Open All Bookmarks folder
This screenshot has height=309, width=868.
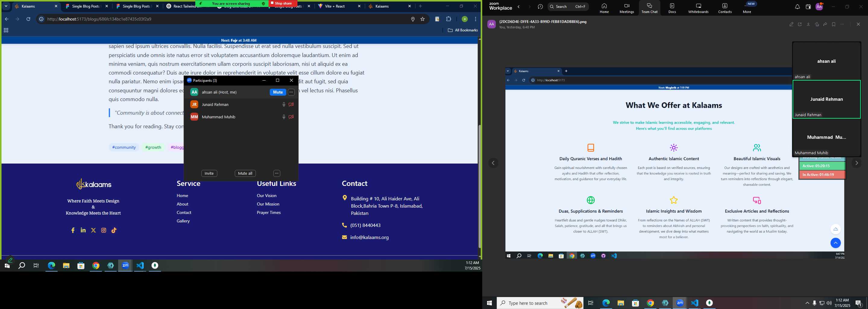463,30
